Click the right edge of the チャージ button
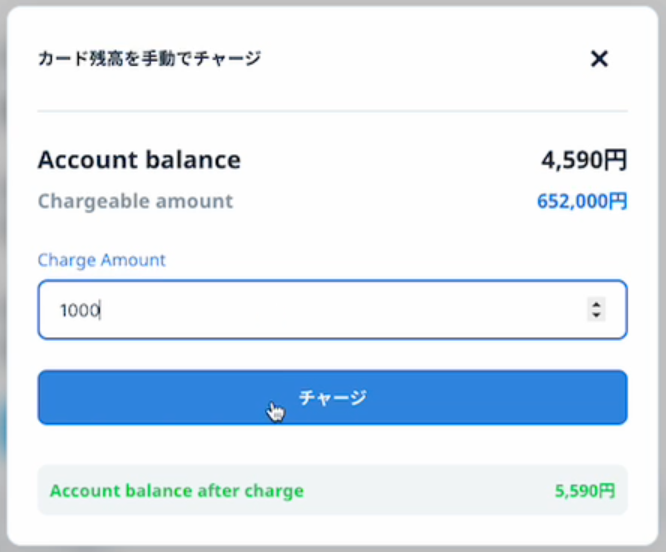 (616, 398)
